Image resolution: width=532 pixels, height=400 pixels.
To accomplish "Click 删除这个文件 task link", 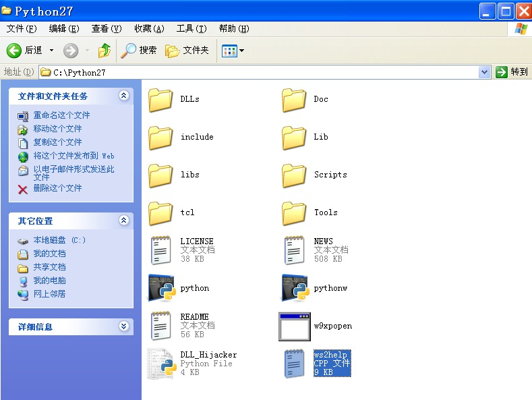I will [x=57, y=188].
